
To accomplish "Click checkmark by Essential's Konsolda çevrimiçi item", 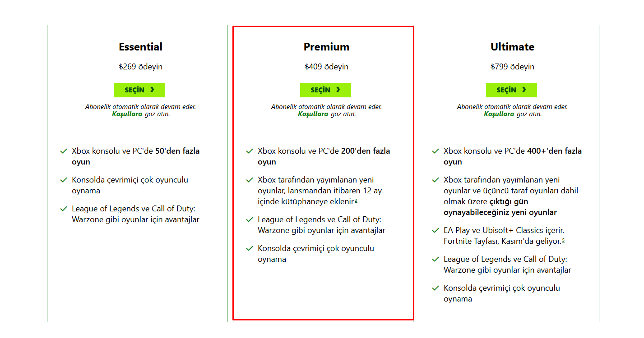I will (64, 180).
